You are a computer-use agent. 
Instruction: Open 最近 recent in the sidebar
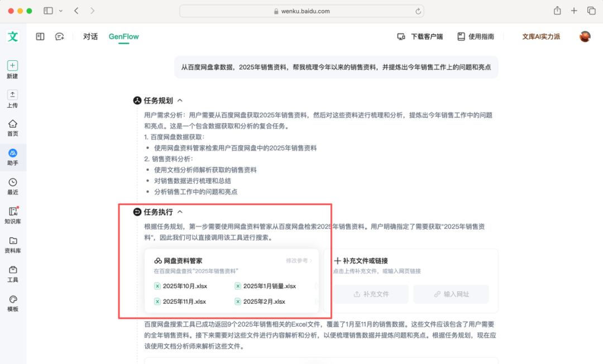click(13, 186)
